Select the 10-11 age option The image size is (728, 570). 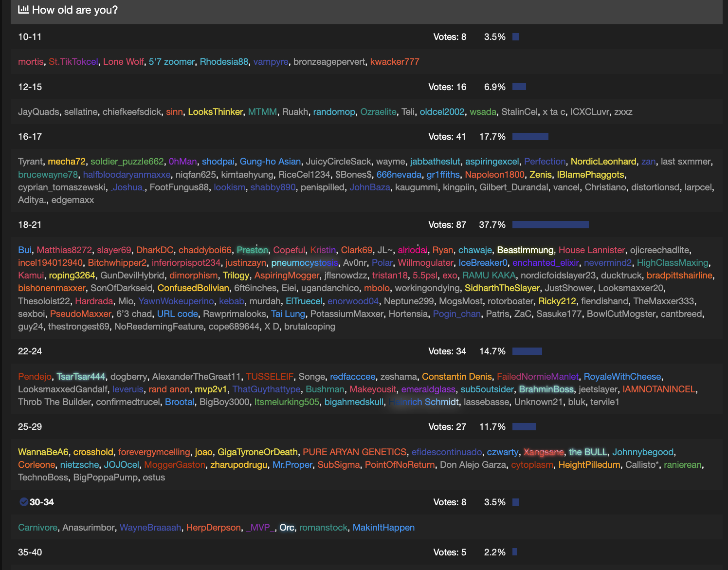click(x=30, y=37)
